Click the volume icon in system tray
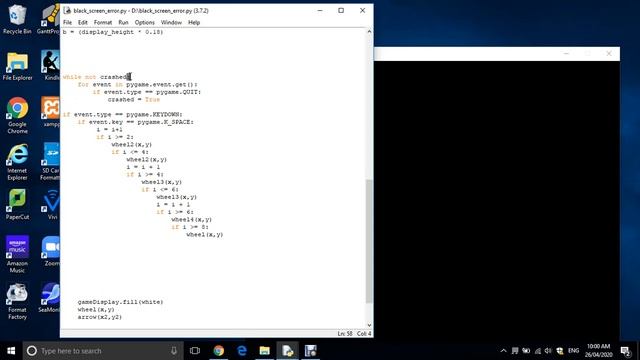 (548, 351)
